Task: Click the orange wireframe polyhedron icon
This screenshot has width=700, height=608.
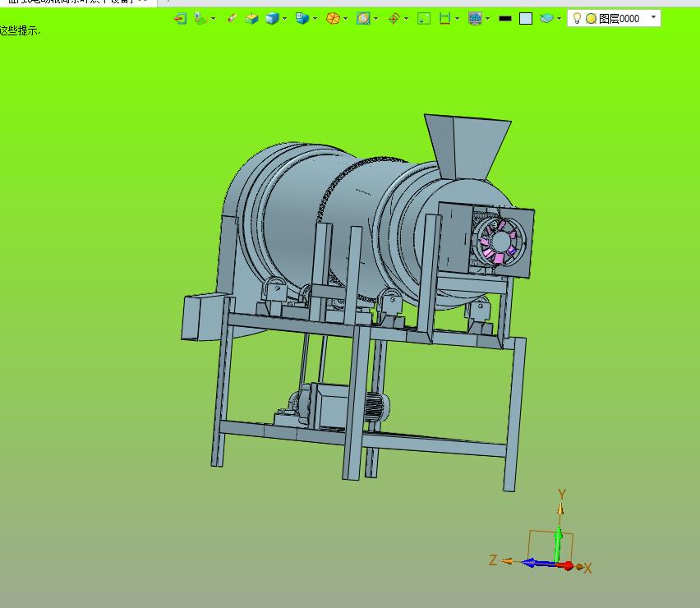Action: pyautogui.click(x=333, y=18)
